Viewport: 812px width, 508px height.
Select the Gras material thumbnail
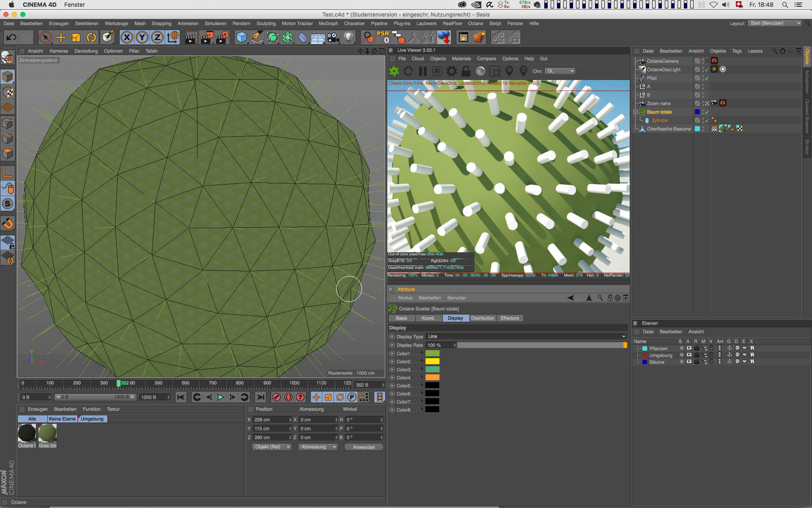[47, 433]
